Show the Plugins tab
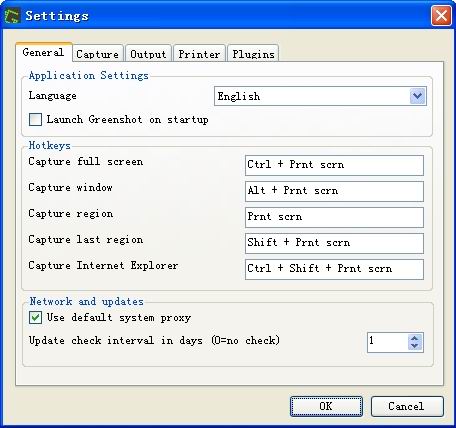This screenshot has width=456, height=428. coord(253,54)
